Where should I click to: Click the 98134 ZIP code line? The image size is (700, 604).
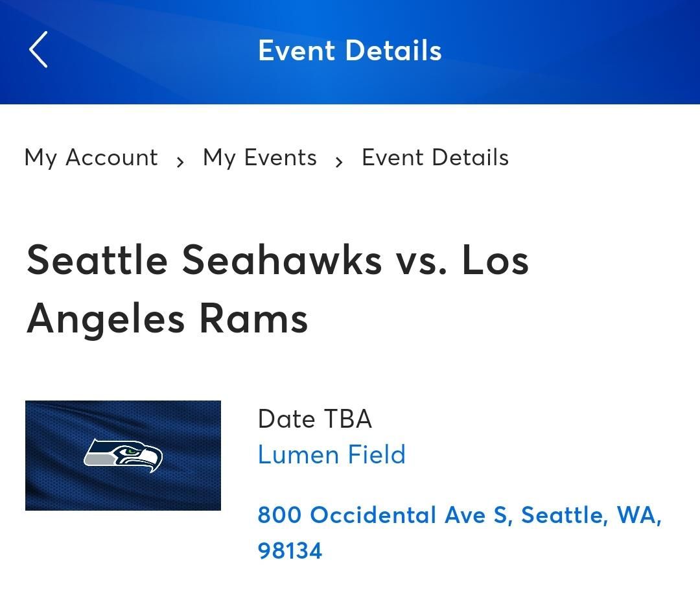(290, 551)
